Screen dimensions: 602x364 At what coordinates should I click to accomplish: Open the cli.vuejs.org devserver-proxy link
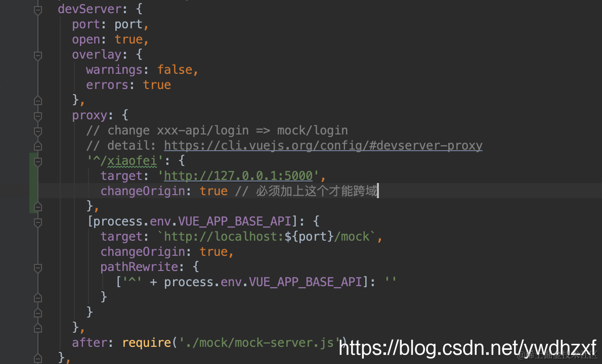pos(323,146)
